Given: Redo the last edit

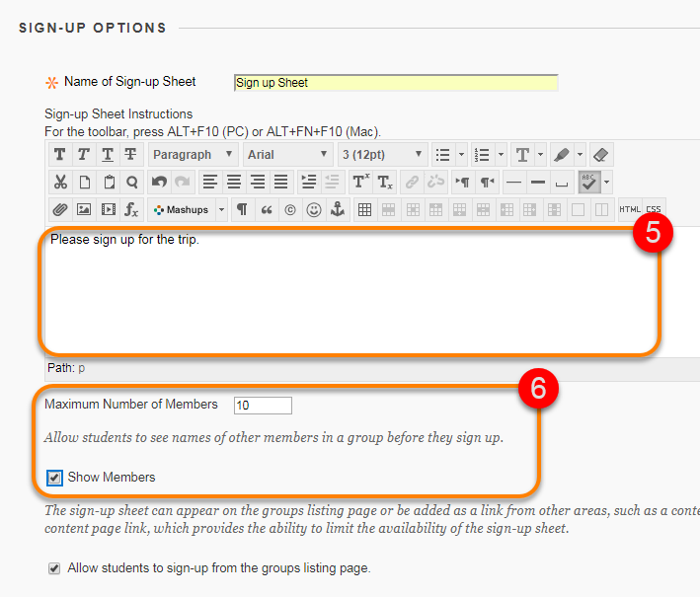Looking at the screenshot, I should [183, 182].
